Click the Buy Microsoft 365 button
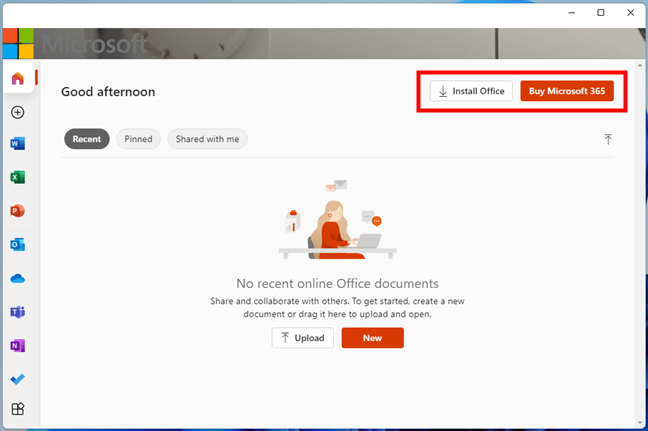The image size is (648, 431). point(567,91)
